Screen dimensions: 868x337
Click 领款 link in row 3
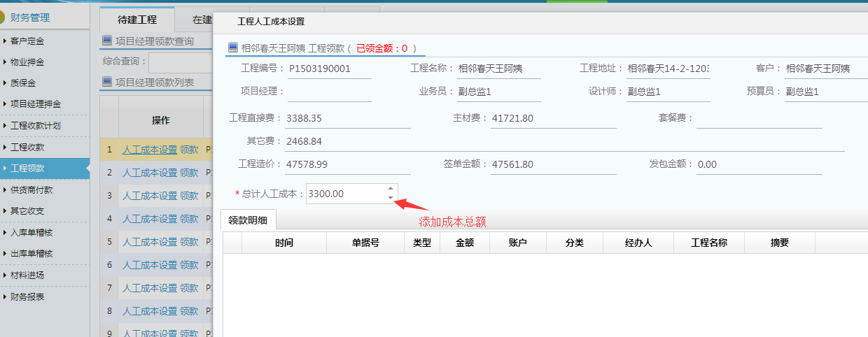(189, 196)
